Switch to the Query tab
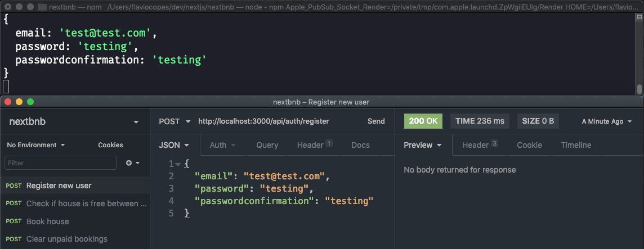Viewport: 644px width, 249px height. click(267, 145)
